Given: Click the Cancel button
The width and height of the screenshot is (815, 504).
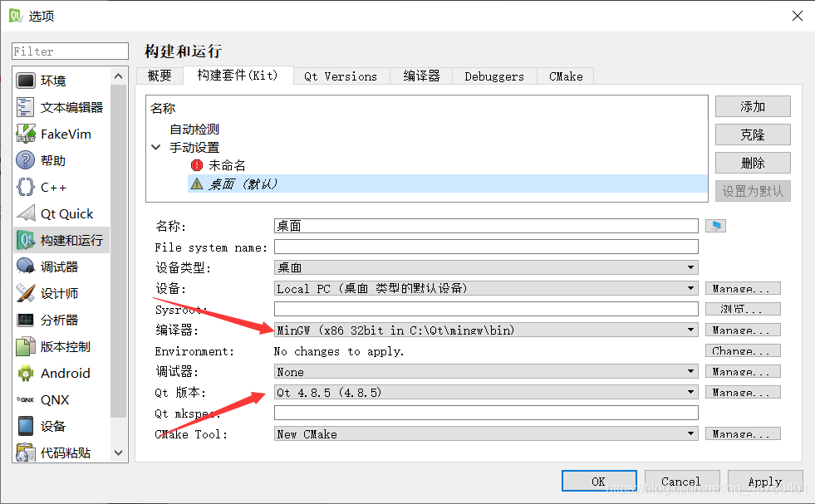Looking at the screenshot, I should coord(682,481).
